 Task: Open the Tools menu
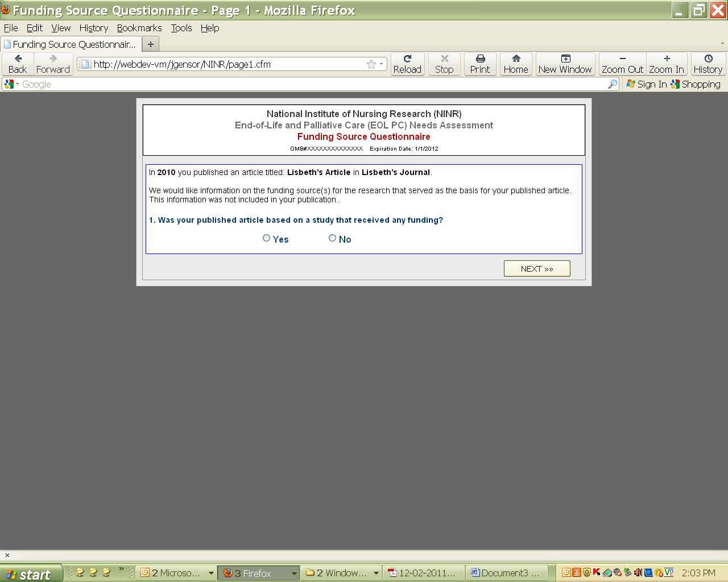coord(181,28)
